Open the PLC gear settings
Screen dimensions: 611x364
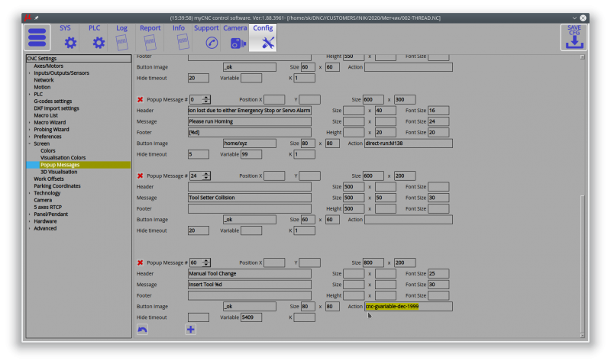(99, 43)
